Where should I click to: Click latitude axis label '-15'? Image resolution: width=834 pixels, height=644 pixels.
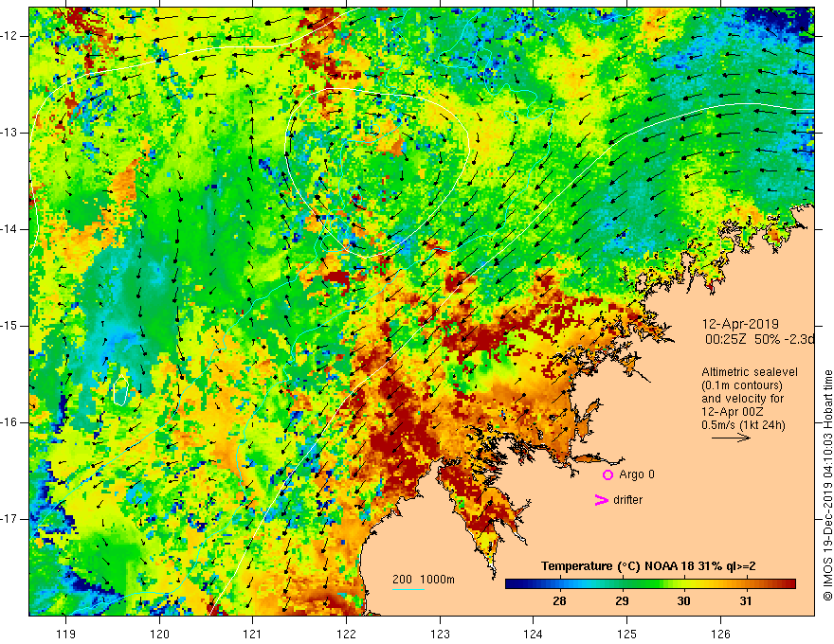click(x=10, y=326)
